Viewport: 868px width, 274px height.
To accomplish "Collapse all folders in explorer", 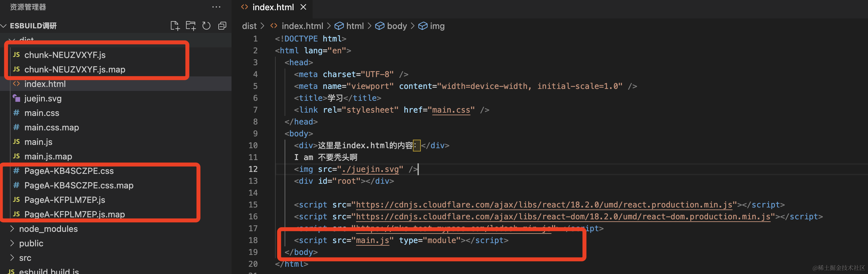I will click(222, 26).
